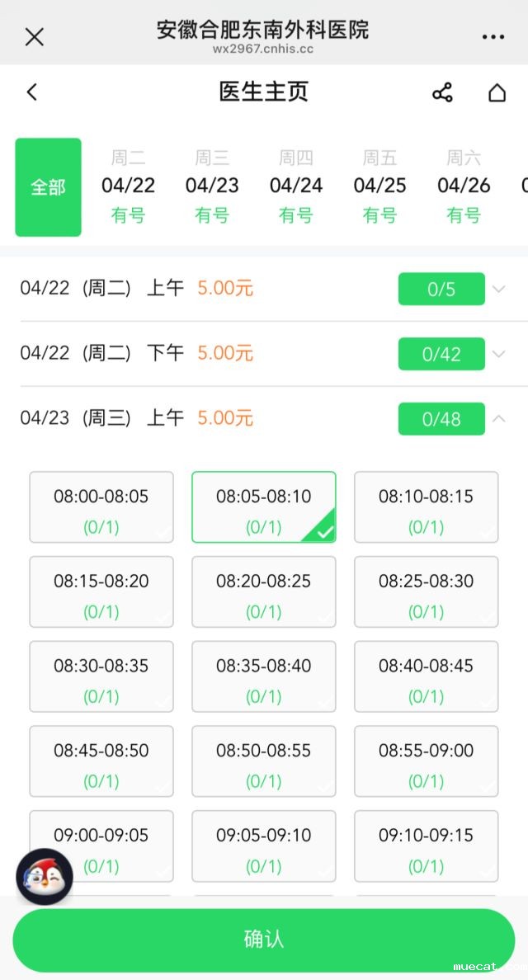The width and height of the screenshot is (528, 980).
Task: Open the penguin assistant floating icon
Action: (45, 877)
